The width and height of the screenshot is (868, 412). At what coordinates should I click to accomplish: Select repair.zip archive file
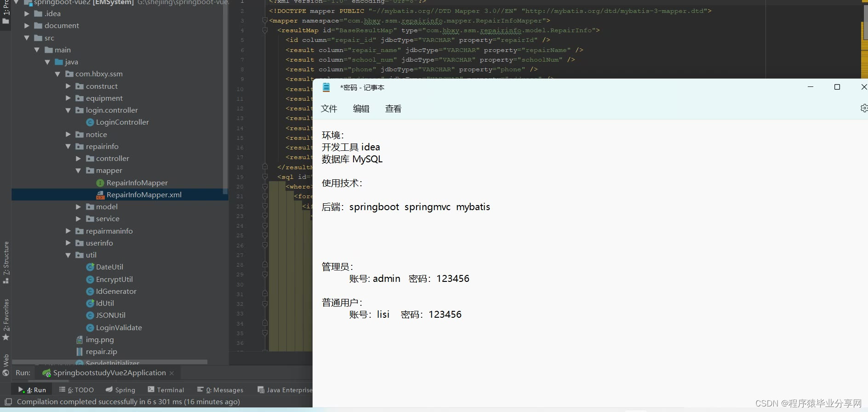point(101,352)
